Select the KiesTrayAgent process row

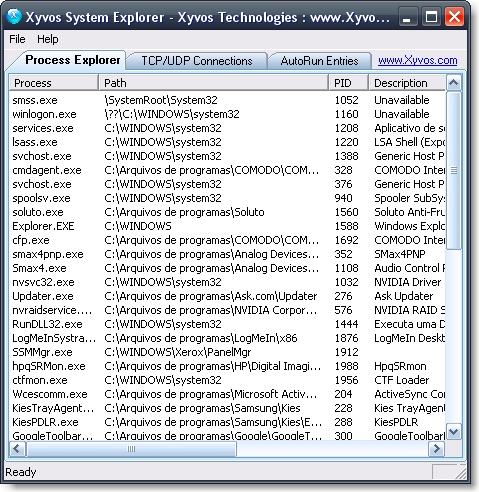point(227,408)
